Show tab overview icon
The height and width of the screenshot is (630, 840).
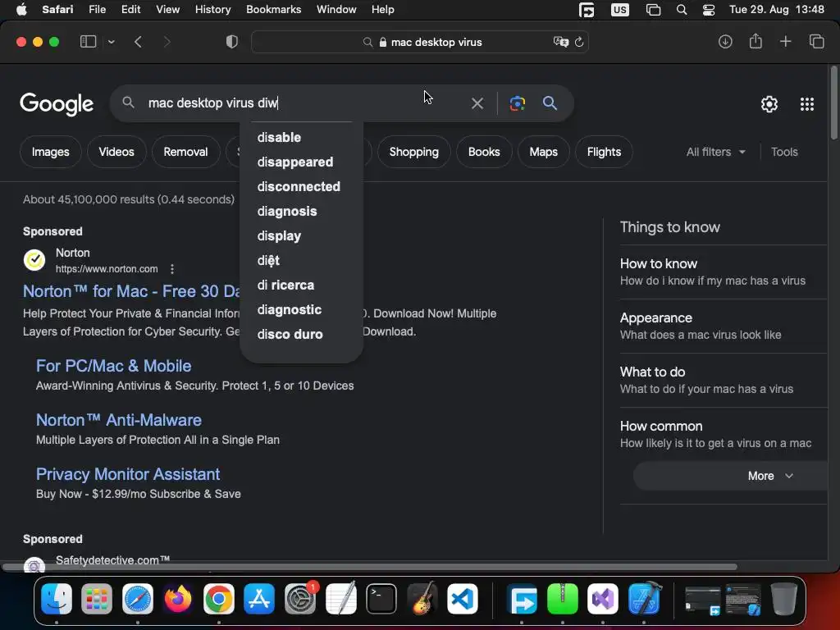point(816,41)
